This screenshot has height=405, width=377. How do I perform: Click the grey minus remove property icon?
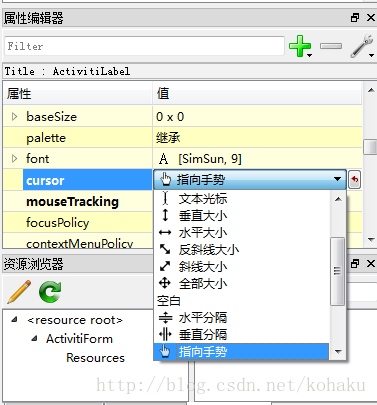(x=331, y=46)
